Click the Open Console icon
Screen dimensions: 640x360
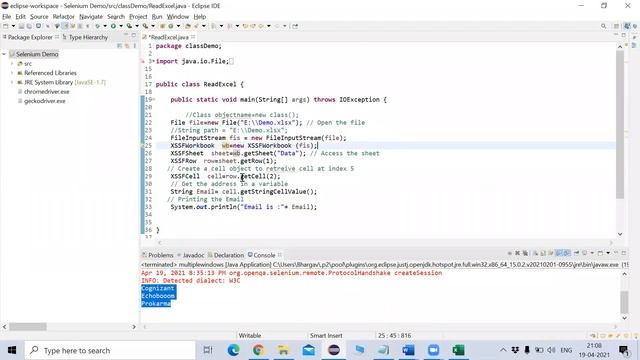coord(600,253)
